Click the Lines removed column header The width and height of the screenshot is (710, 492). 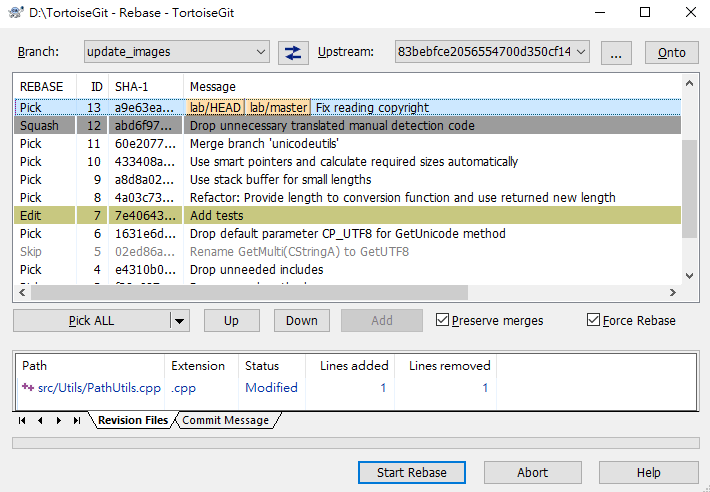pos(446,366)
